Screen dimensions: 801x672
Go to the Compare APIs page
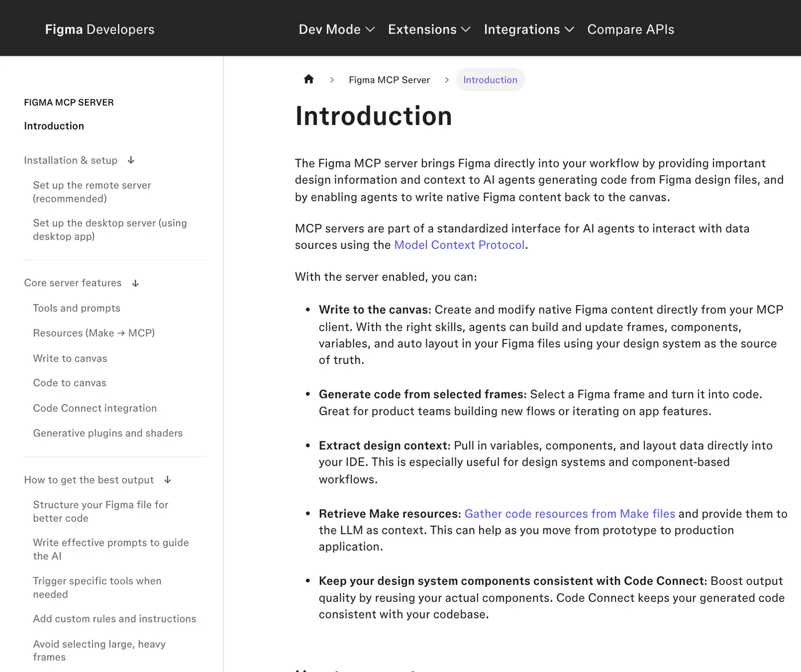(631, 30)
